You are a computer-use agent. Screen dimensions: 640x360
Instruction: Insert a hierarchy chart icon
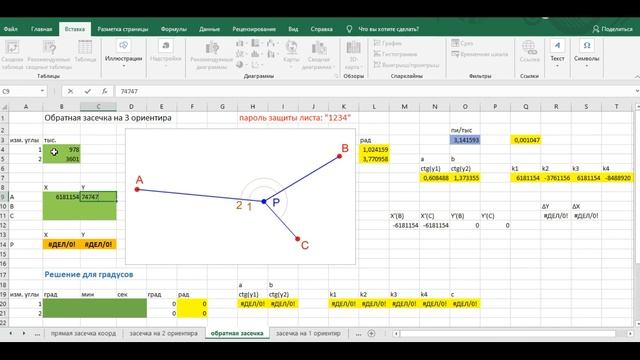tap(256, 44)
